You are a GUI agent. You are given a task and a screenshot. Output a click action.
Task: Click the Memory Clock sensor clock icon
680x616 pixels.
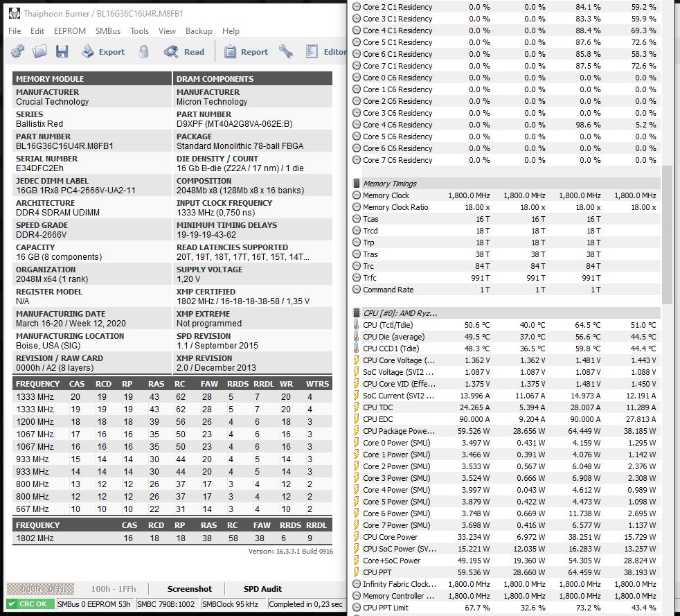click(x=357, y=195)
